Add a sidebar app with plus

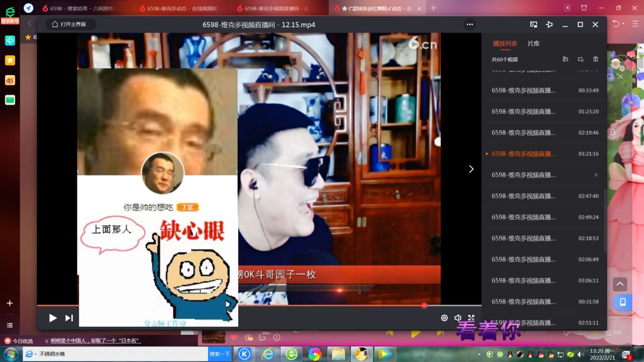(x=10, y=303)
